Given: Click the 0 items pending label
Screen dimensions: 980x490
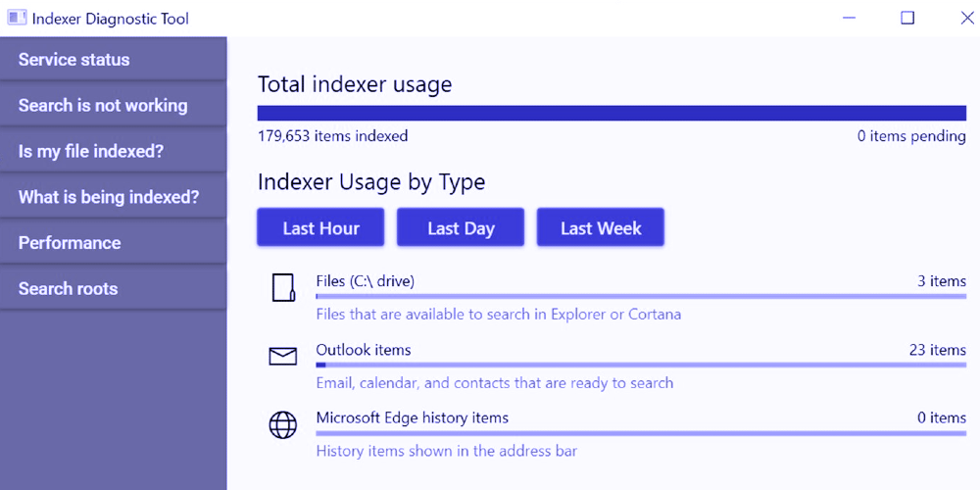Looking at the screenshot, I should pos(911,136).
